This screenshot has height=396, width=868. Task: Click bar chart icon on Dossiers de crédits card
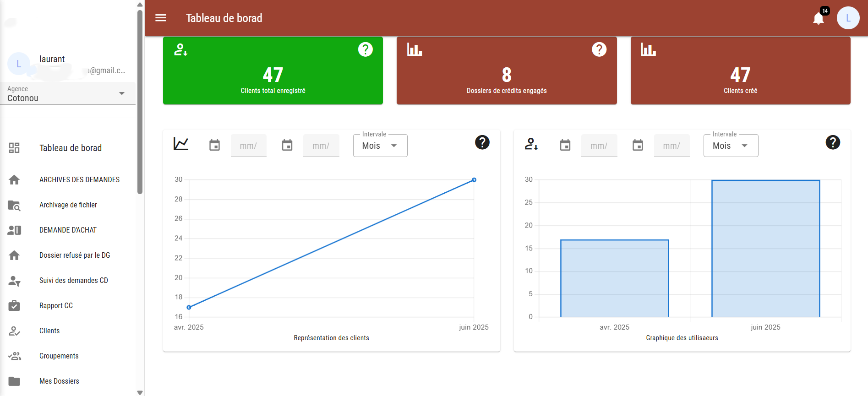click(415, 49)
